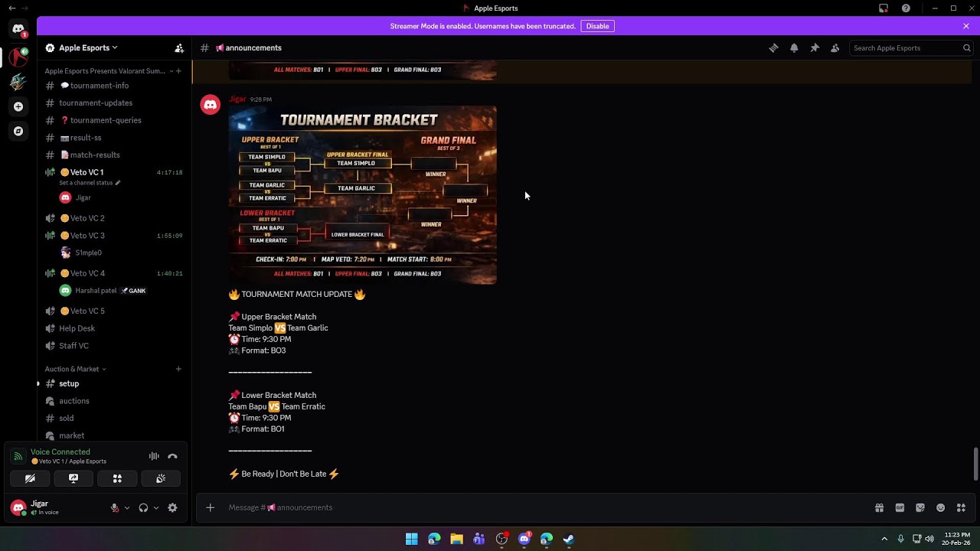Create channel in Auction & Market category
Image resolution: width=980 pixels, height=551 pixels.
(x=178, y=369)
